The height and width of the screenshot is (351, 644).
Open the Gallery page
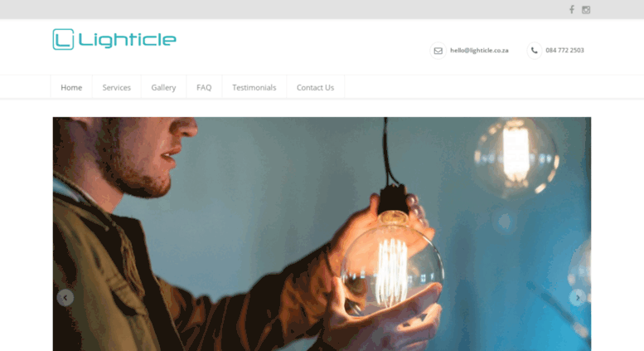(163, 88)
